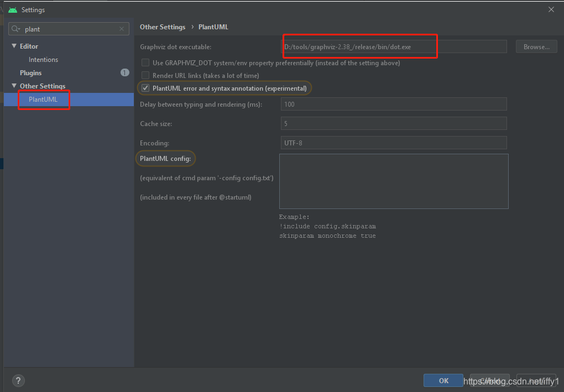Image resolution: width=564 pixels, height=392 pixels.
Task: Collapse the Editor section
Action: [x=14, y=46]
